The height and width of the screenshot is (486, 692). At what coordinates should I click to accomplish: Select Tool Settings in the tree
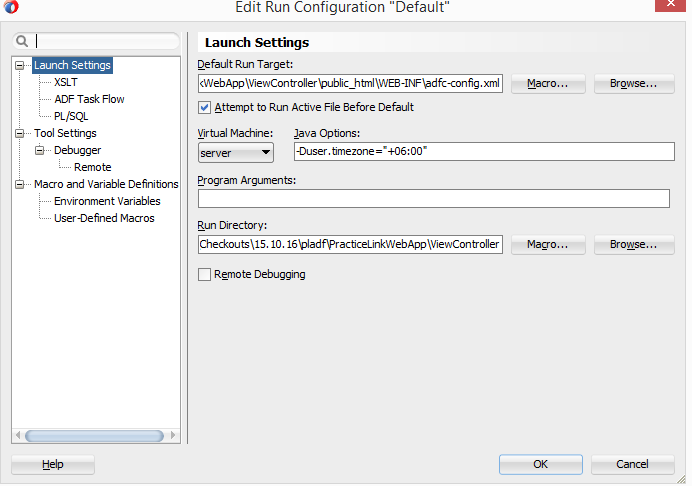pyautogui.click(x=65, y=133)
